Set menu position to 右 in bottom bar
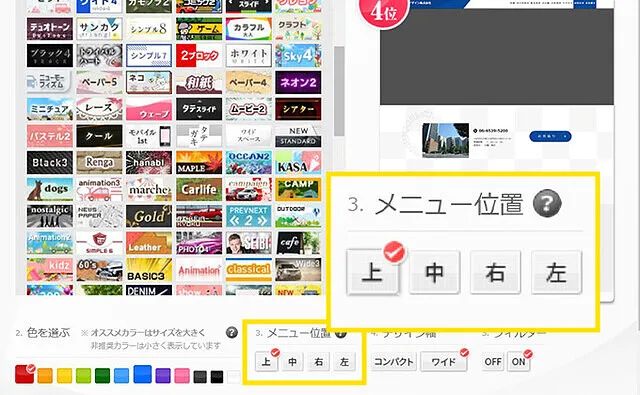 coord(318,362)
